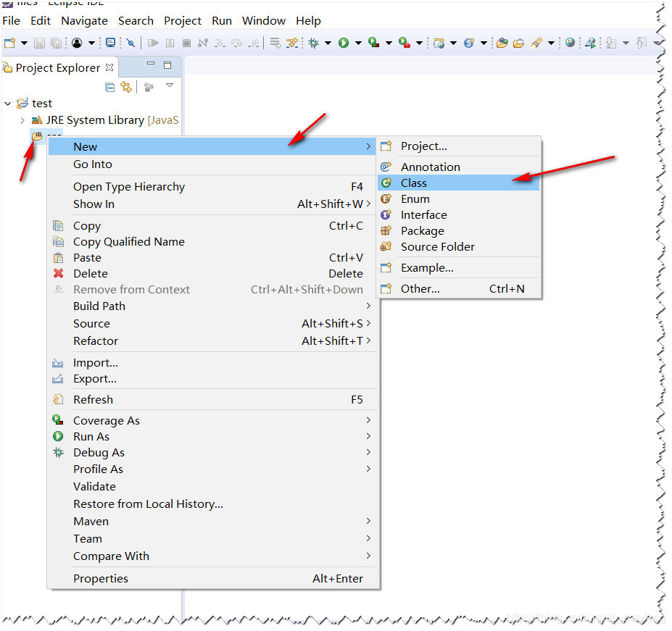Toggle Link with Editor in Project Explorer
Screen dimensions: 672x631
coord(126,87)
